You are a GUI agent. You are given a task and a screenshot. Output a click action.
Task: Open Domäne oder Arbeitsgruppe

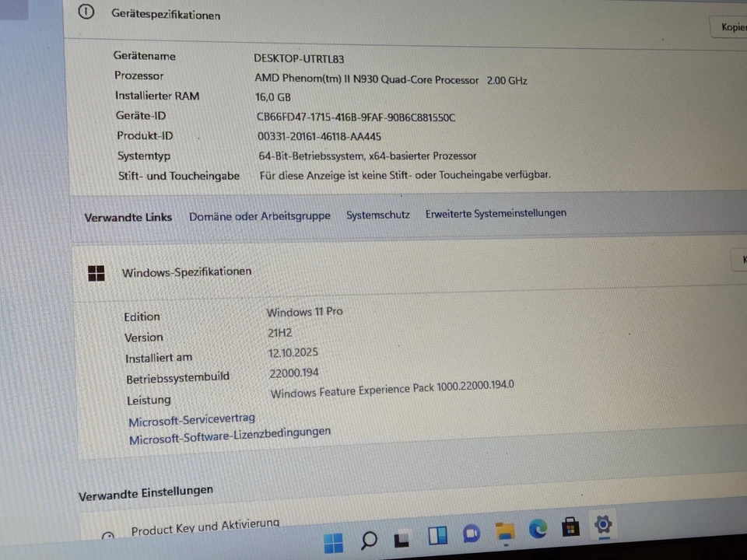[259, 215]
